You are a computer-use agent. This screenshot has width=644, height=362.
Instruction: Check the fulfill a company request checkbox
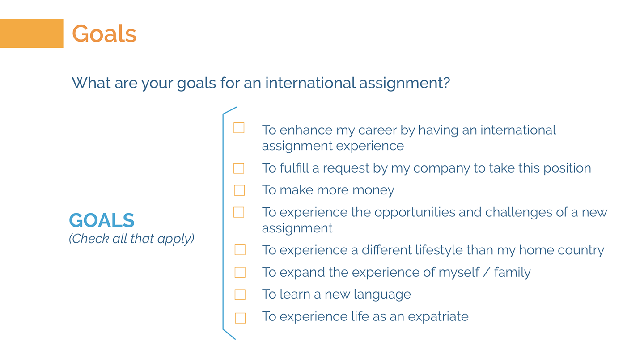point(239,168)
